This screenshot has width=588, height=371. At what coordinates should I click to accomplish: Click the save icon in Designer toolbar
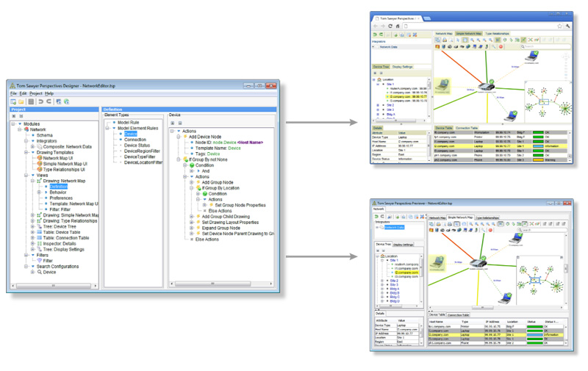coord(31,101)
